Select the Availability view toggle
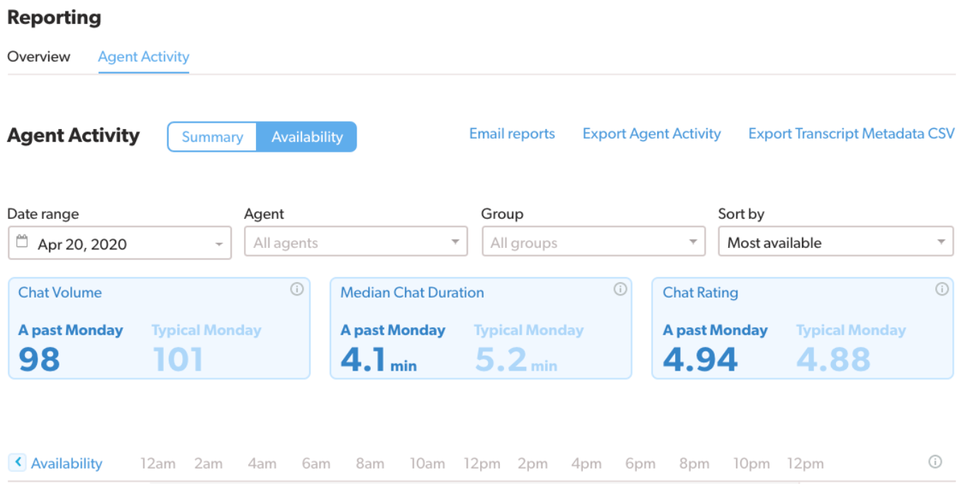 point(307,137)
